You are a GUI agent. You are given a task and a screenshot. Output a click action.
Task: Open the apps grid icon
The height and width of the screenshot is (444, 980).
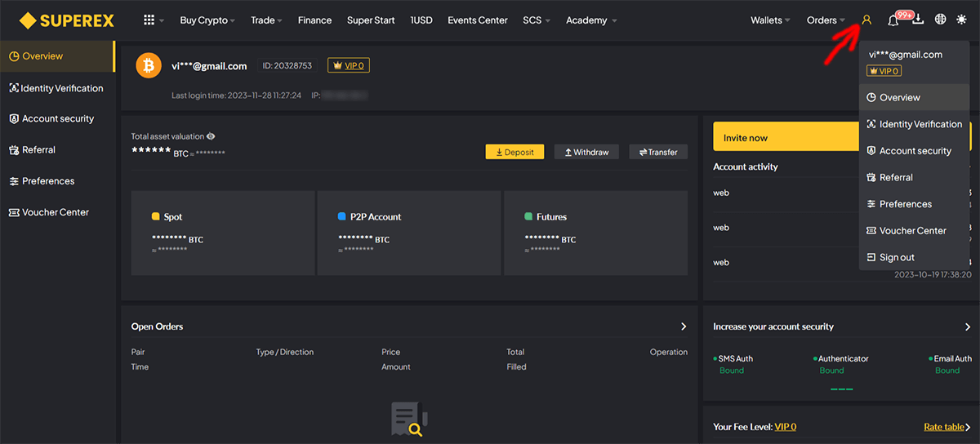point(149,20)
